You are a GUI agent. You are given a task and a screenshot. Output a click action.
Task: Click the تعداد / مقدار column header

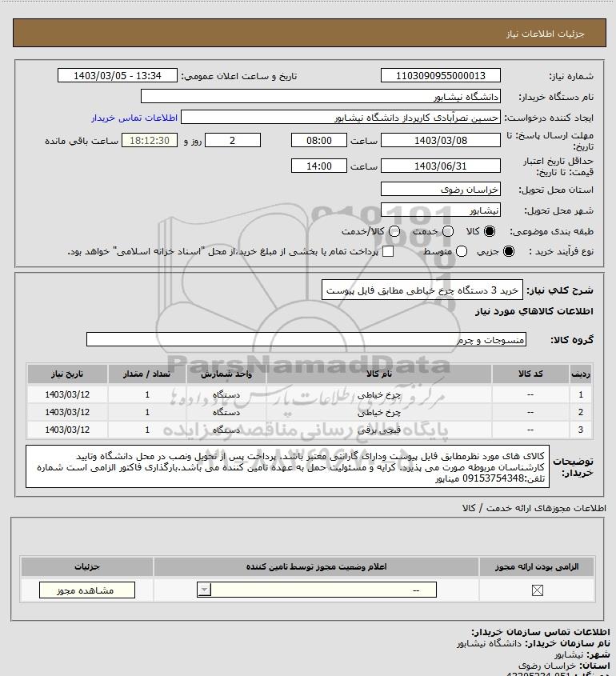pos(147,374)
